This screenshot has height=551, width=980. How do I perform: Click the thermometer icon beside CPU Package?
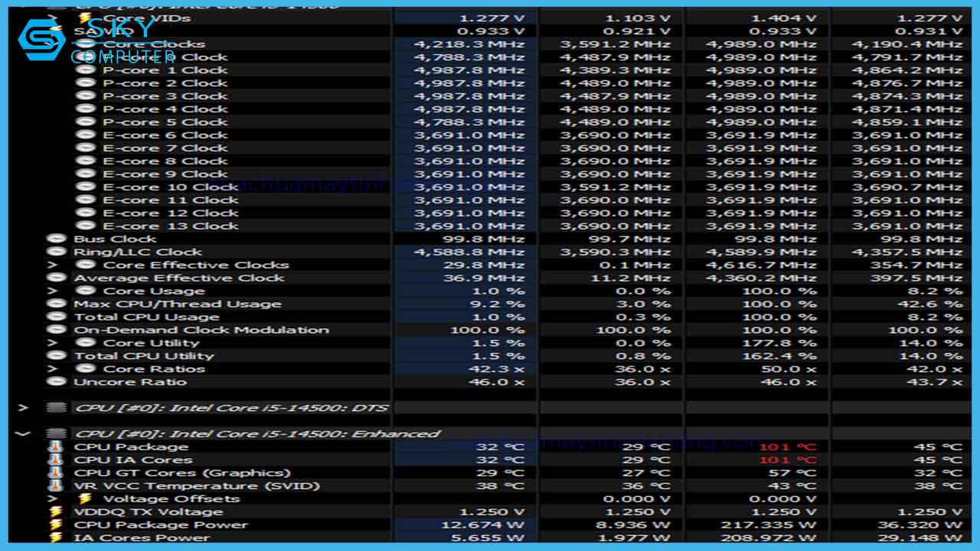[x=54, y=446]
